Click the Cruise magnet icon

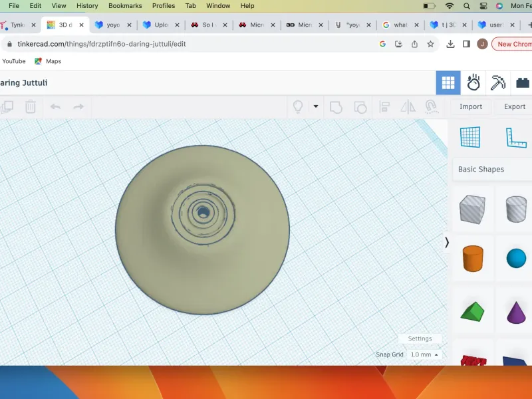click(431, 106)
